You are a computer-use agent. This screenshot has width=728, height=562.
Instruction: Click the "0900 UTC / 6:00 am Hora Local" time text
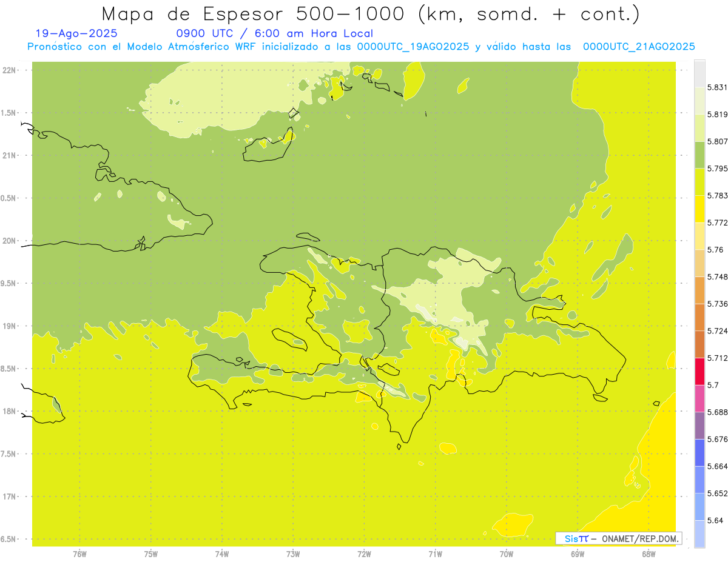tap(274, 34)
